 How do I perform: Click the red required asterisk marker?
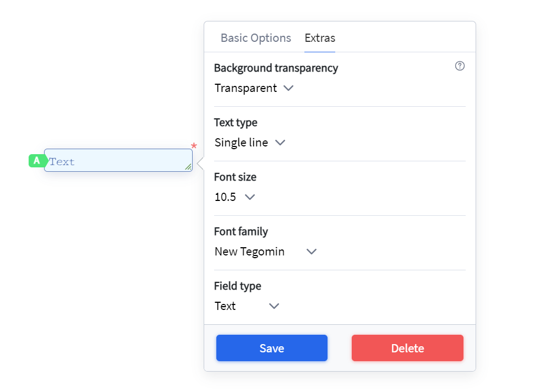(x=194, y=146)
